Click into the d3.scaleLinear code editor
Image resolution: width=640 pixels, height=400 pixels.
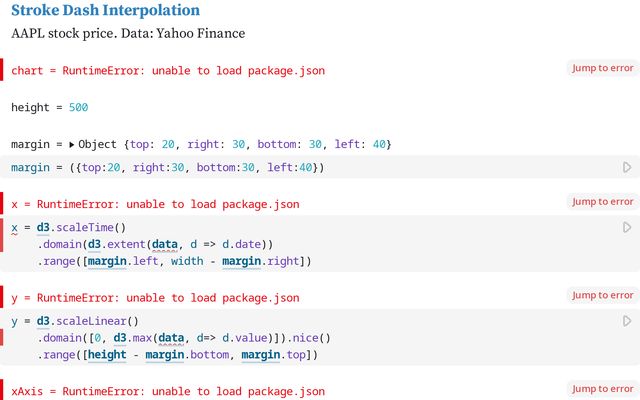(x=200, y=338)
